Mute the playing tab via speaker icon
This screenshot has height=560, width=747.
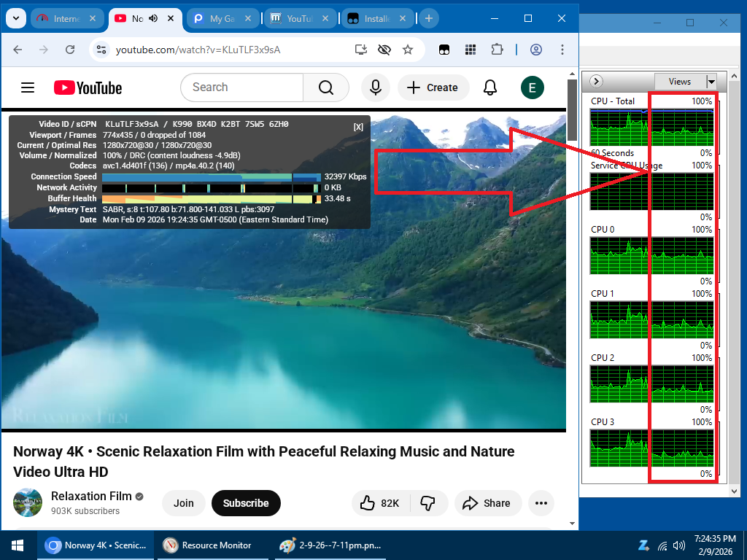(x=153, y=18)
